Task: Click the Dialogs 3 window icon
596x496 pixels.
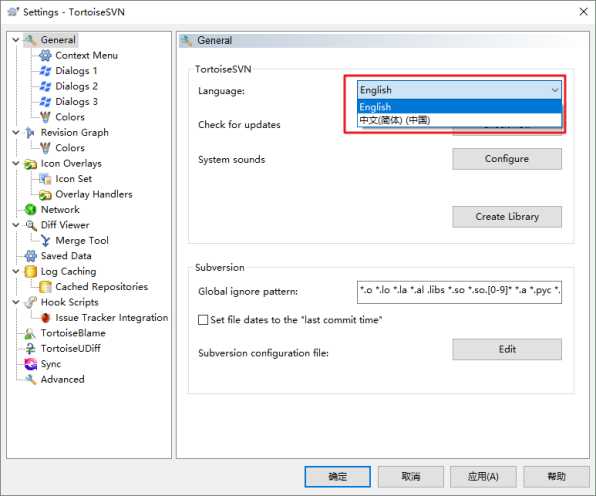Action: pyautogui.click(x=45, y=101)
